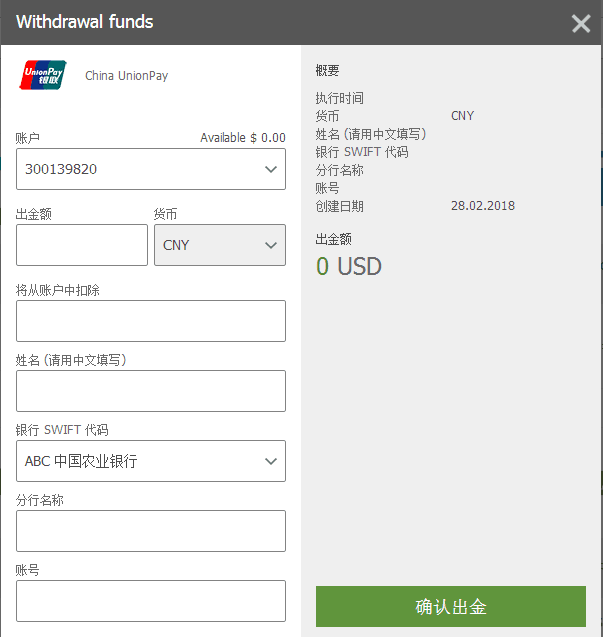
Task: Click the Withdrawal funds title text
Action: click(x=85, y=22)
